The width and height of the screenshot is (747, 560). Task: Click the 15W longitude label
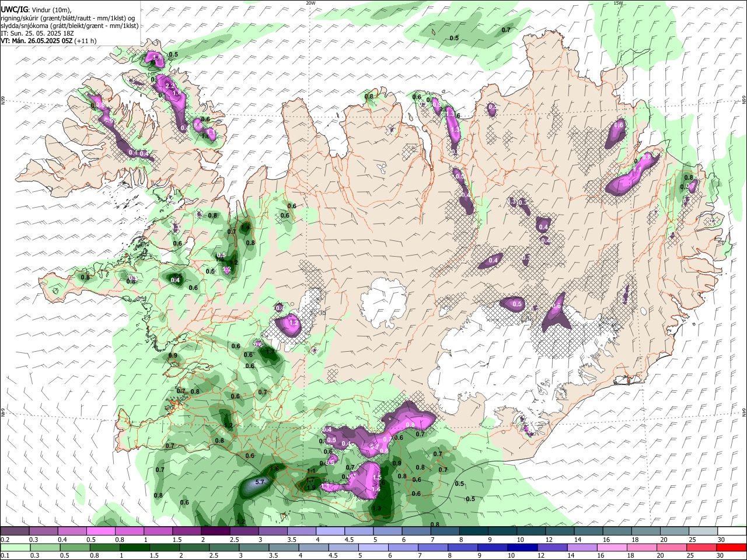[618, 3]
